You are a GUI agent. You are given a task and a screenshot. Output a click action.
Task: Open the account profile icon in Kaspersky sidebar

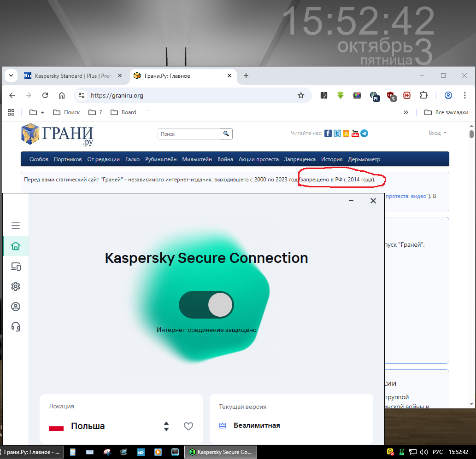16,307
